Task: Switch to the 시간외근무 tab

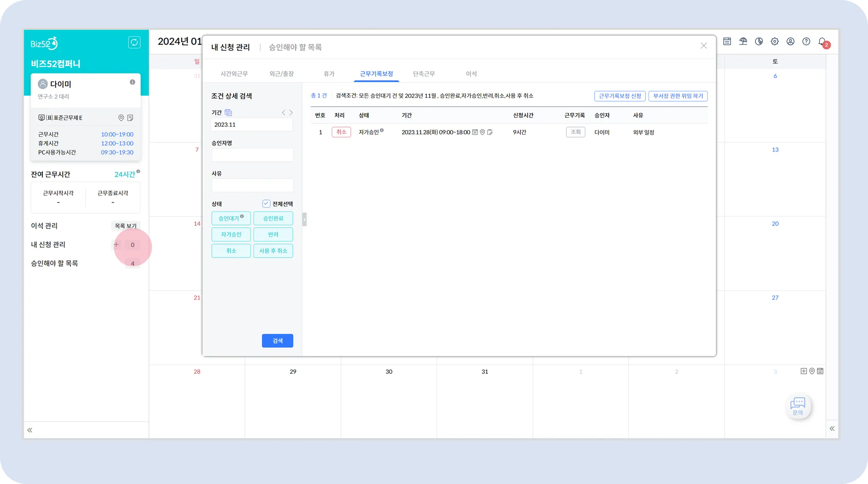Action: pyautogui.click(x=234, y=74)
